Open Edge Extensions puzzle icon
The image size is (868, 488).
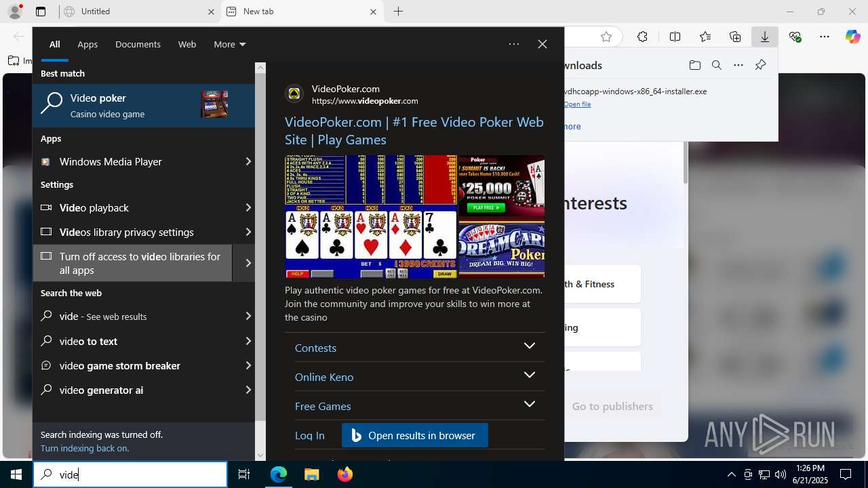[x=642, y=37]
